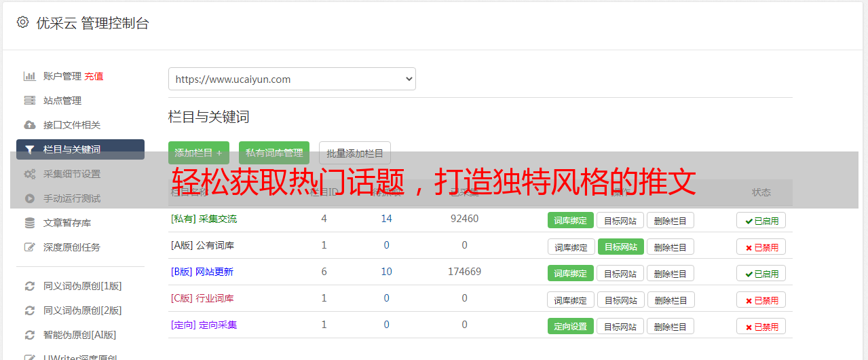Click 删除栏目 for 网站更新 row
The height and width of the screenshot is (360, 868).
click(671, 273)
